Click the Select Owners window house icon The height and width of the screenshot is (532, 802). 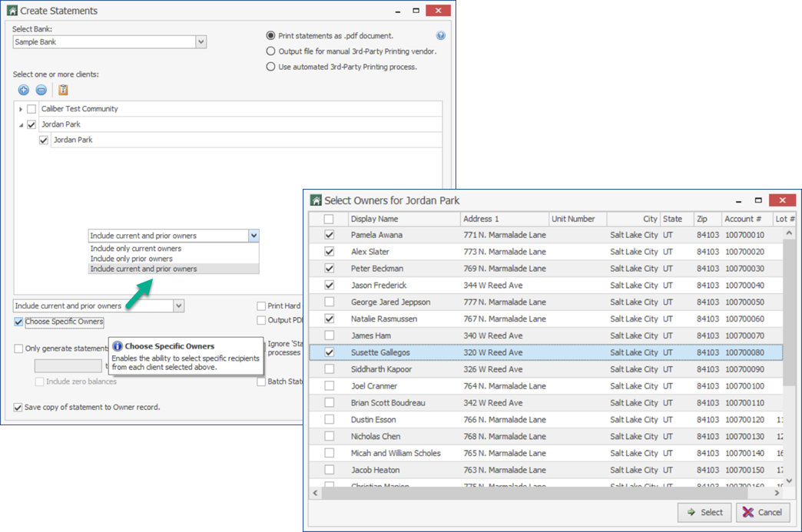315,200
